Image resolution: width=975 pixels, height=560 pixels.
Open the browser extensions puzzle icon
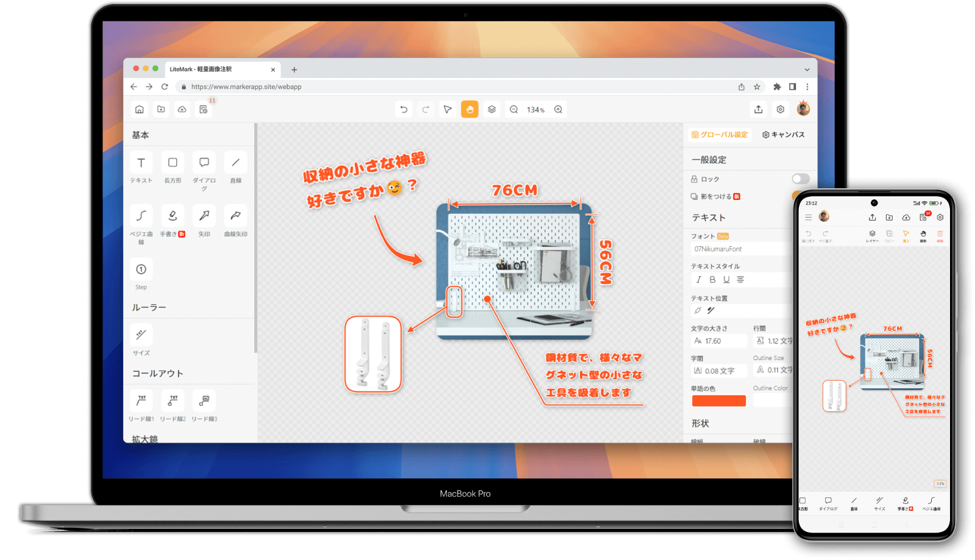pyautogui.click(x=777, y=87)
